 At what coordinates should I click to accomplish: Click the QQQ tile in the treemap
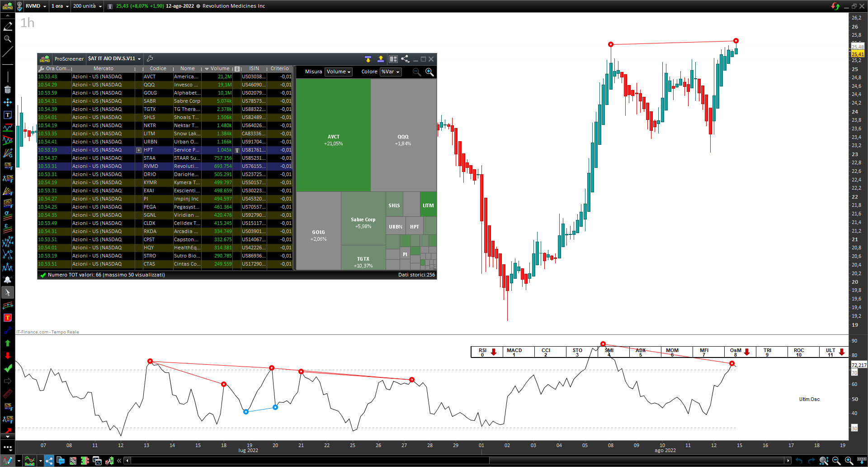pyautogui.click(x=403, y=136)
